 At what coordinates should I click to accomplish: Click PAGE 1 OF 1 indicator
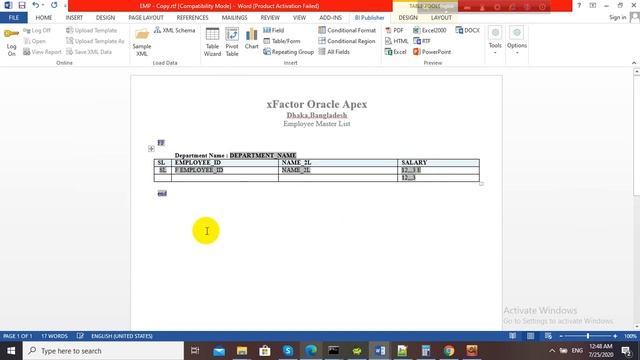point(18,336)
